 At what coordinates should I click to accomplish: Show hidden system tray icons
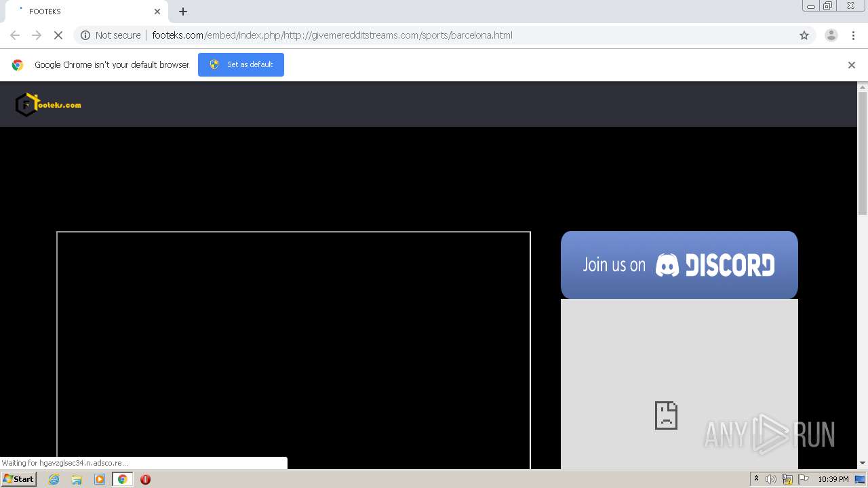pos(757,479)
